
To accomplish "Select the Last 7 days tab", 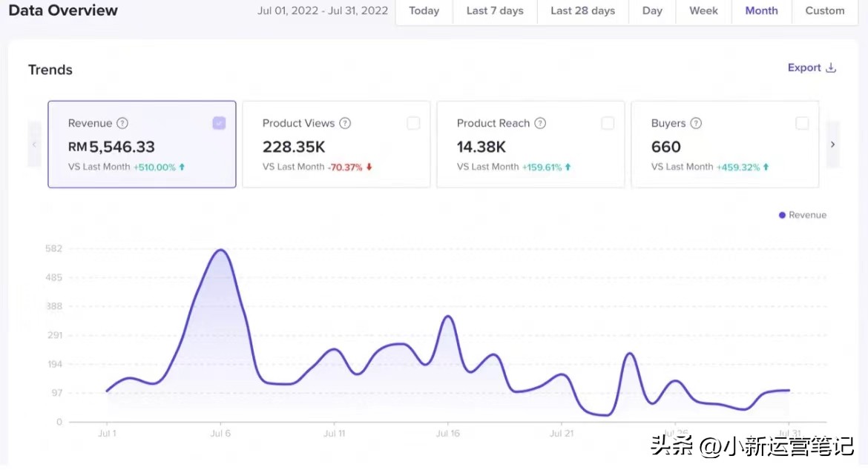I will [x=495, y=11].
